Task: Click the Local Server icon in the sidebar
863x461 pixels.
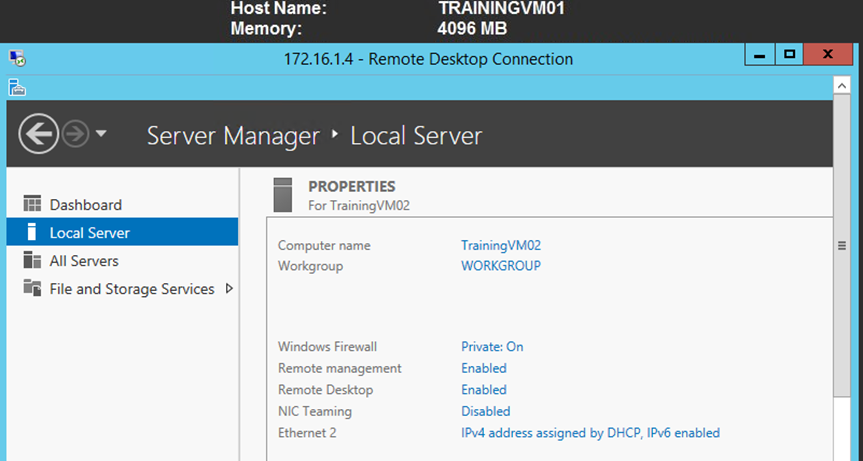Action: tap(32, 232)
